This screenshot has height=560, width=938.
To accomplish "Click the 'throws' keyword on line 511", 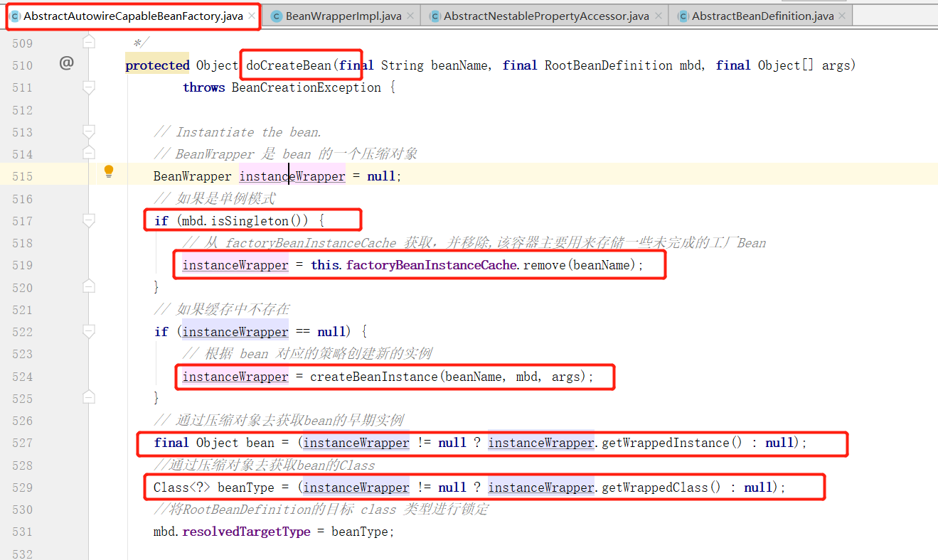I will 203,87.
